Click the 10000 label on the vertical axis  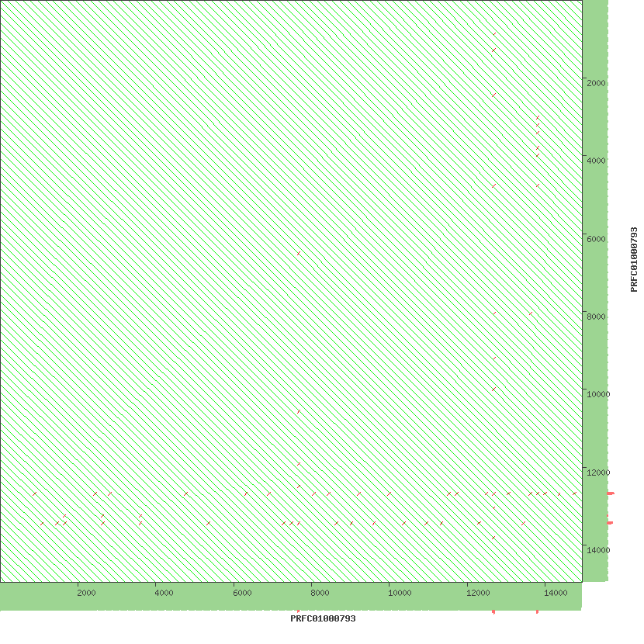598,394
